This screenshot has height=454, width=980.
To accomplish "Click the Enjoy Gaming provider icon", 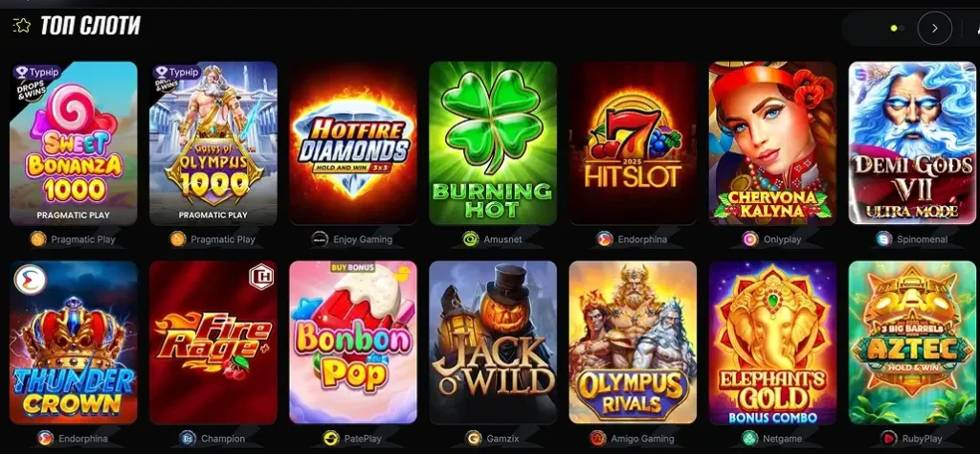I will 320,238.
